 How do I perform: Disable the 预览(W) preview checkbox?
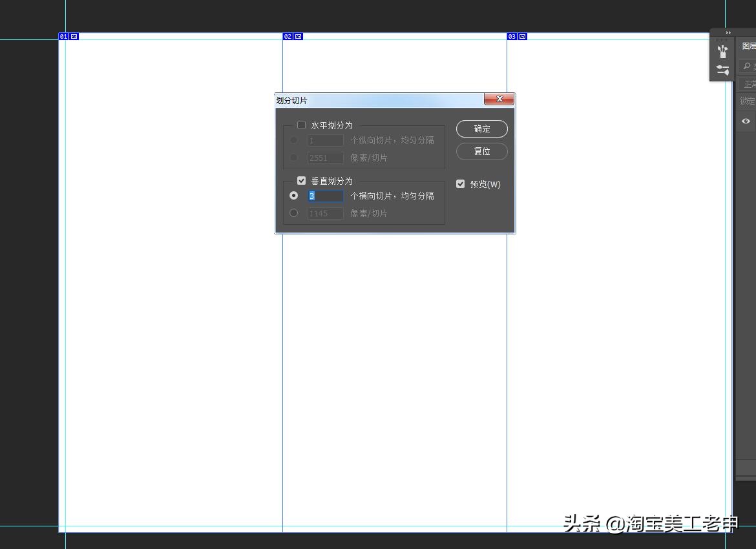pos(460,183)
